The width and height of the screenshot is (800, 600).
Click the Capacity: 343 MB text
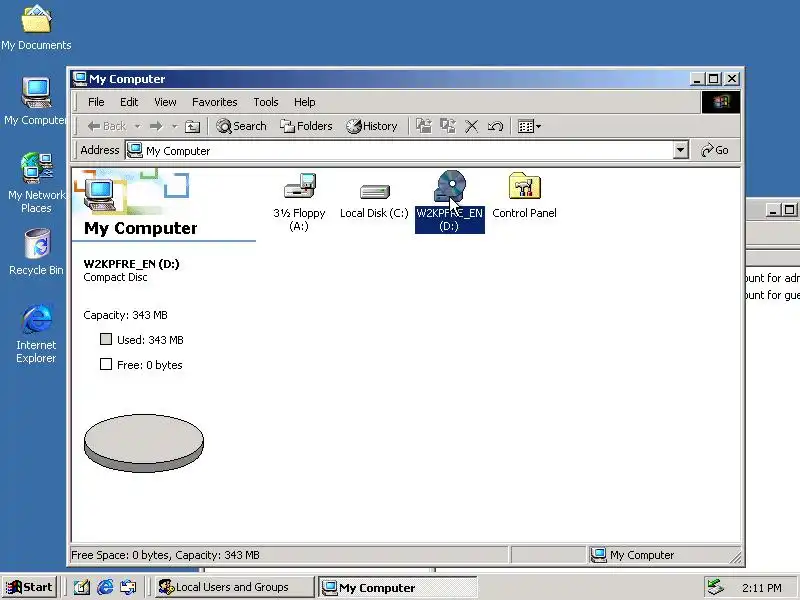pos(126,315)
